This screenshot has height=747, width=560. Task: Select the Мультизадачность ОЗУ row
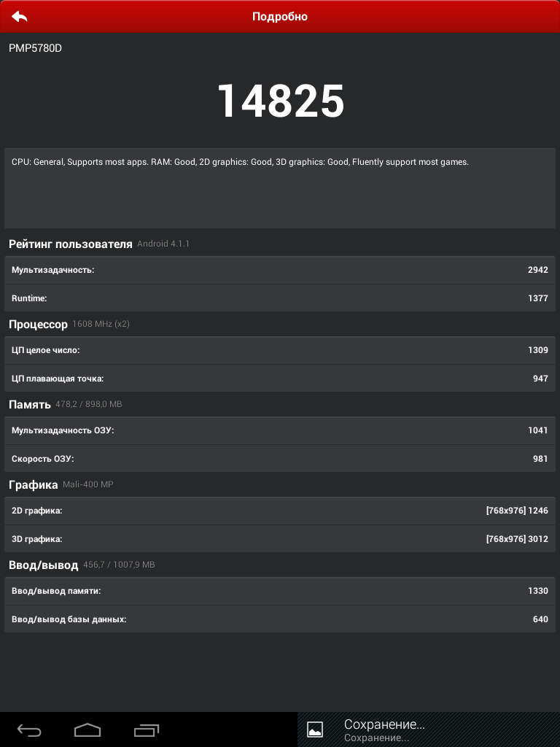[x=280, y=430]
